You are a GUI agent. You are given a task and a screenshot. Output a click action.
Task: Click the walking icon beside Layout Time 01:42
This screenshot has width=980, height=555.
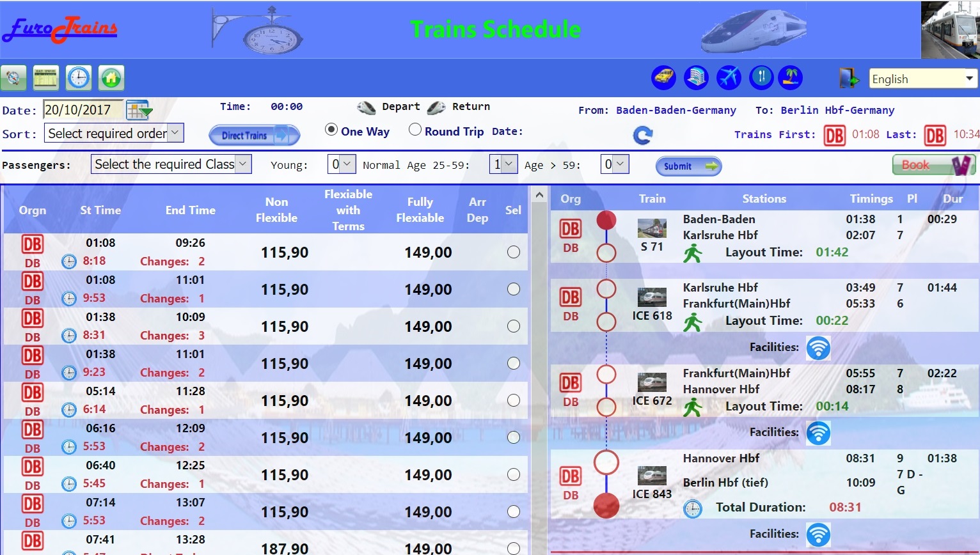click(693, 253)
